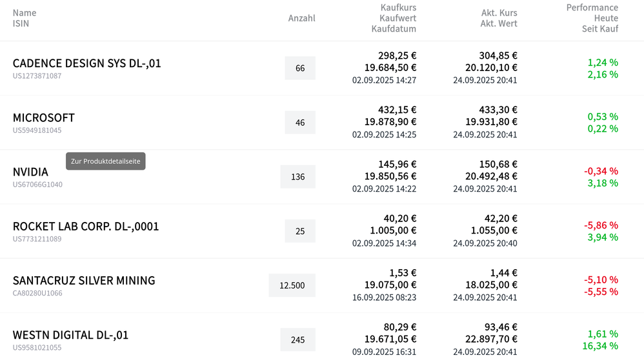Select ISIN US9581021055
Screen dimensions: 644x364
(37, 348)
